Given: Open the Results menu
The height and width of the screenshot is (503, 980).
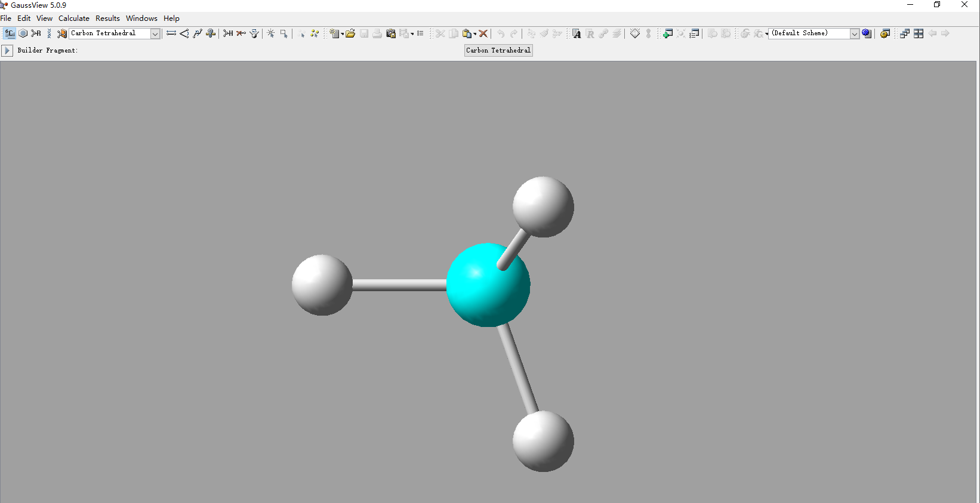Looking at the screenshot, I should pos(107,18).
